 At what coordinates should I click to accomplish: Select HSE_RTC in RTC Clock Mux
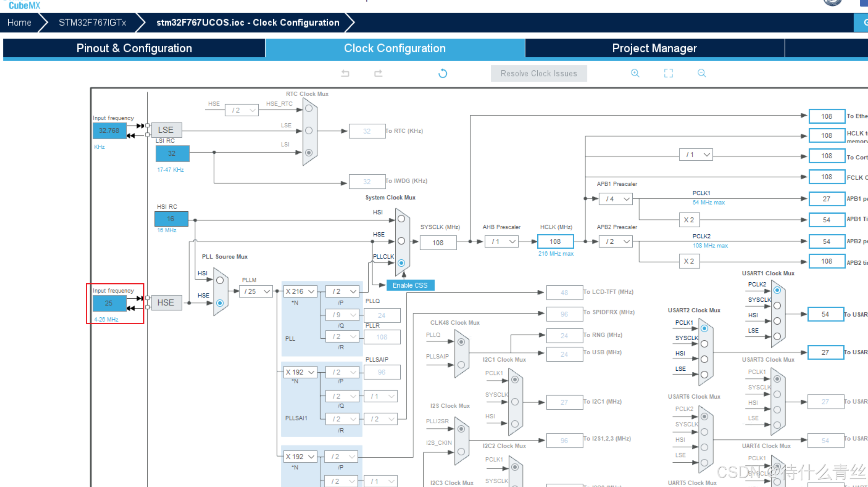309,108
